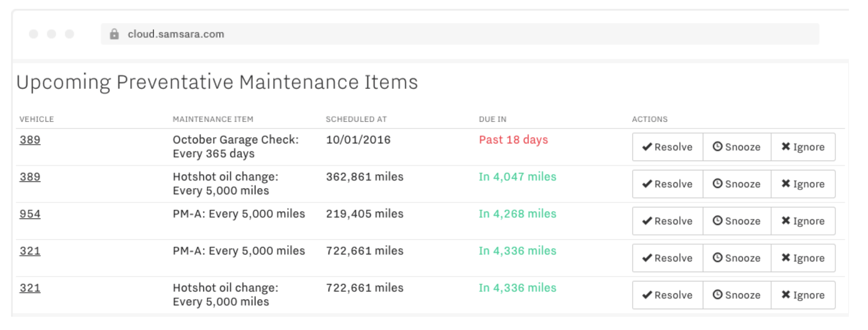868x330 pixels.
Task: Open vehicle 389 link in the first row
Action: (30, 140)
